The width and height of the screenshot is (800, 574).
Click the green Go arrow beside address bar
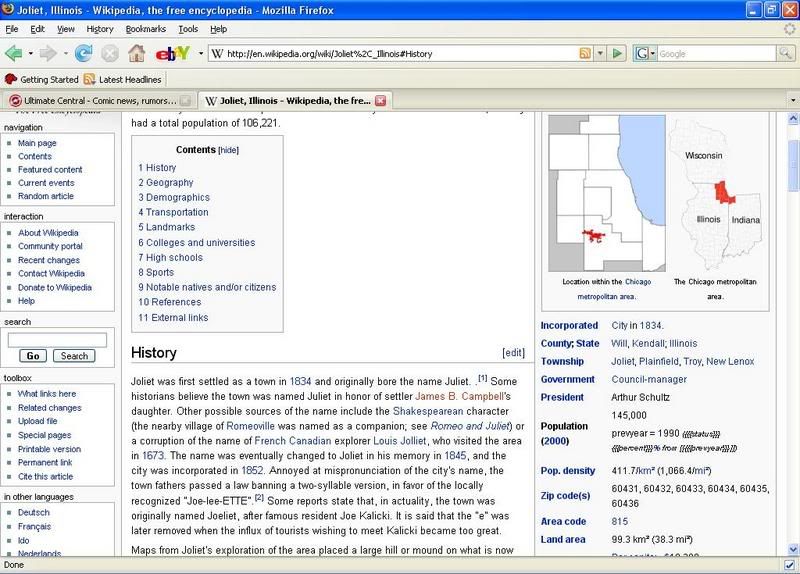click(x=617, y=53)
